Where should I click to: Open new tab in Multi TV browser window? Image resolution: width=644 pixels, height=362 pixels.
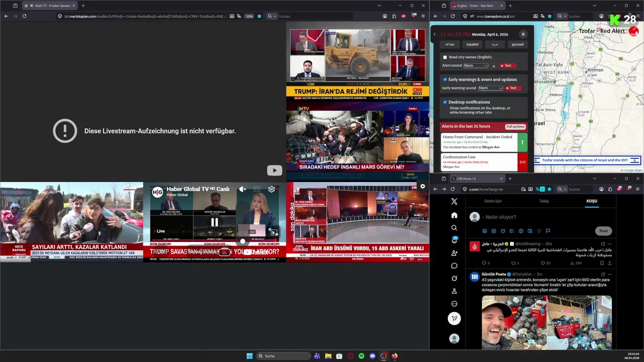coord(83,6)
